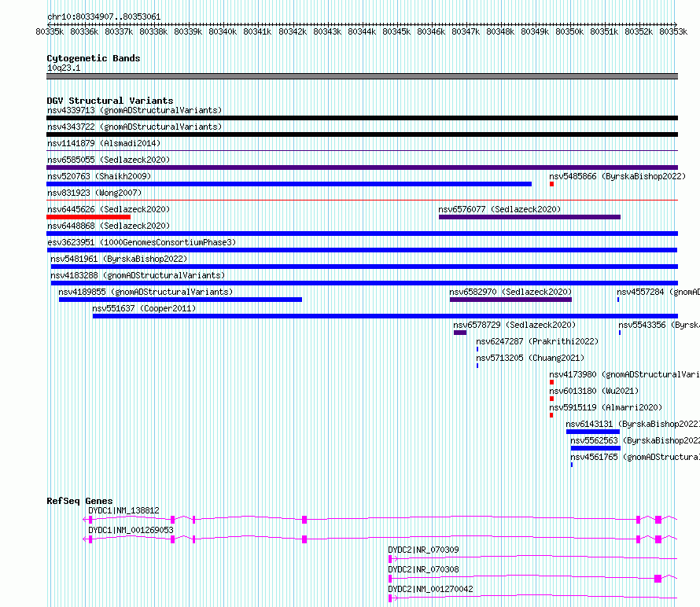Click red marker under nsv4173980
The width and height of the screenshot is (700, 607).
(x=552, y=382)
